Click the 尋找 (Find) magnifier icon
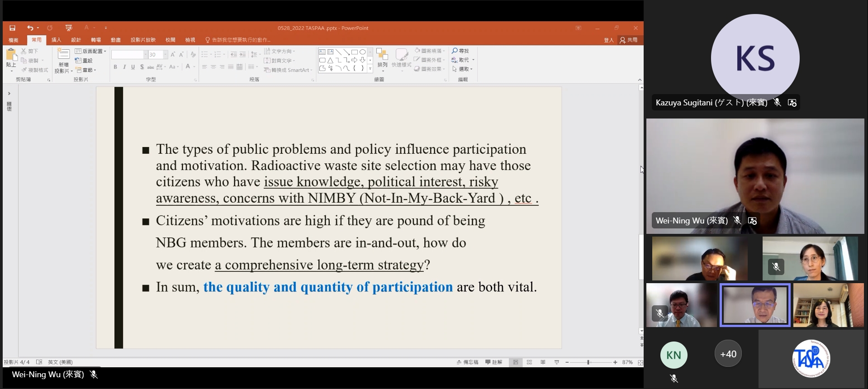This screenshot has width=868, height=389. pyautogui.click(x=455, y=51)
